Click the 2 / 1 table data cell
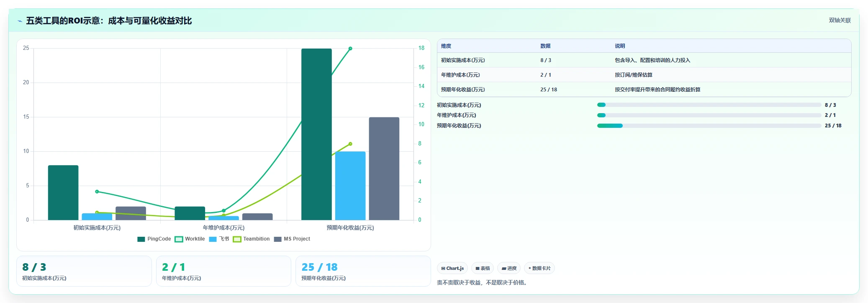 (546, 75)
